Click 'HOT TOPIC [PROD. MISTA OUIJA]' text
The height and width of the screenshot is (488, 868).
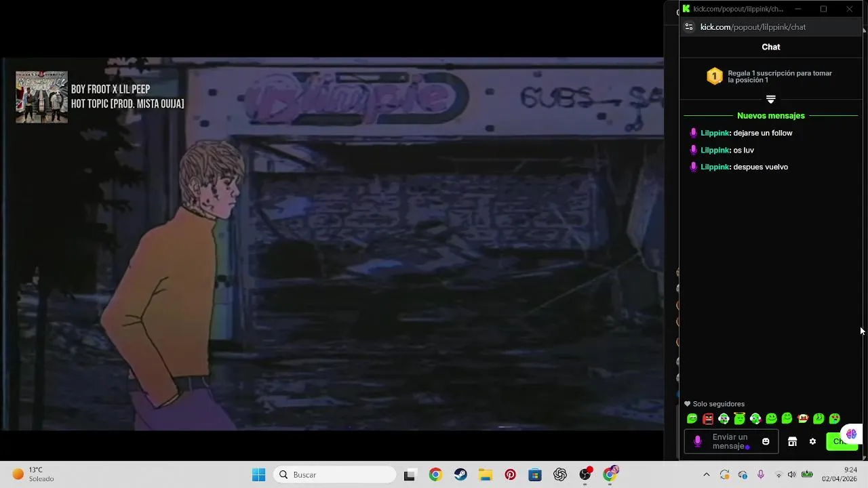coord(127,104)
